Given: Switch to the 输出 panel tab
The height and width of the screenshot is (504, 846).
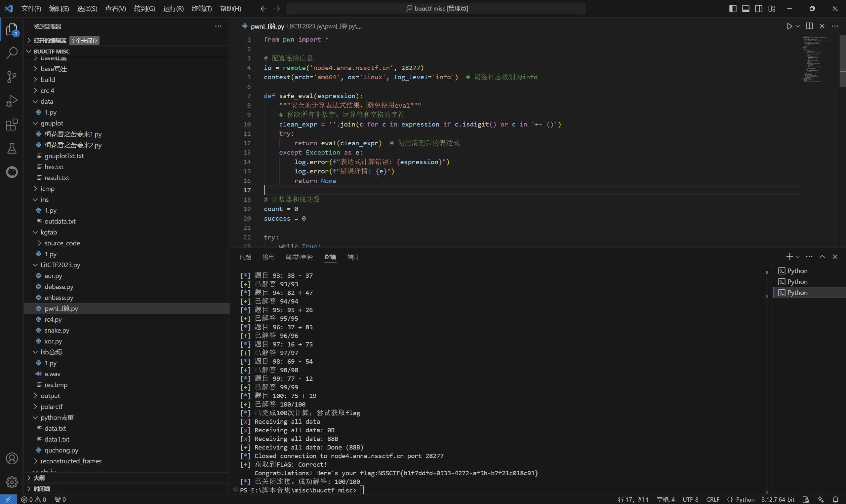Looking at the screenshot, I should tap(268, 257).
